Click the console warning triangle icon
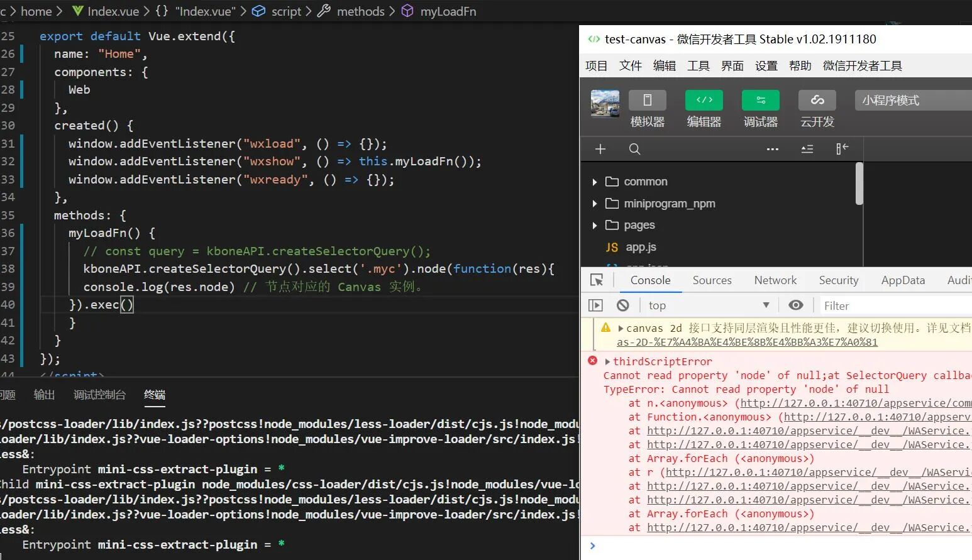The width and height of the screenshot is (972, 560). pos(605,327)
